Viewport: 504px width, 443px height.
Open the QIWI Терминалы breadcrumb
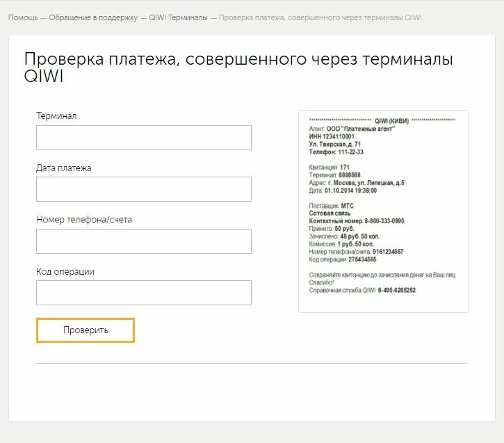tap(178, 17)
